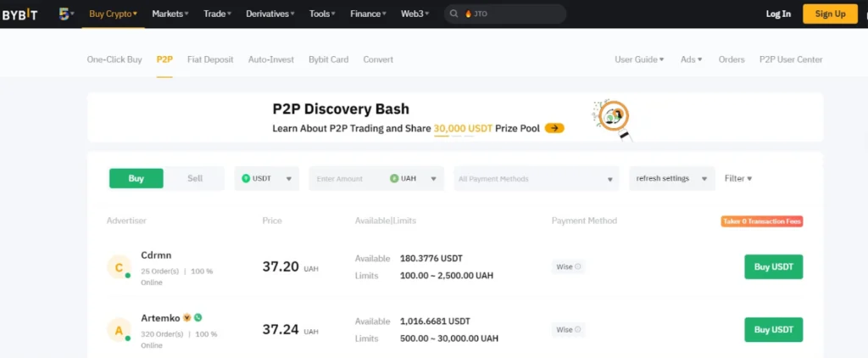Click the Cdrmn advertiser avatar

point(119,268)
